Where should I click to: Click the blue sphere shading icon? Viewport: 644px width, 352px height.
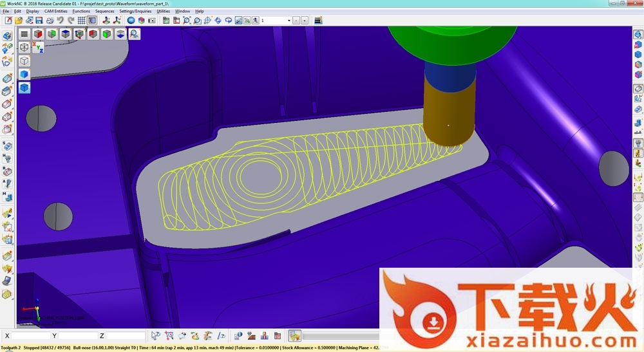131,20
